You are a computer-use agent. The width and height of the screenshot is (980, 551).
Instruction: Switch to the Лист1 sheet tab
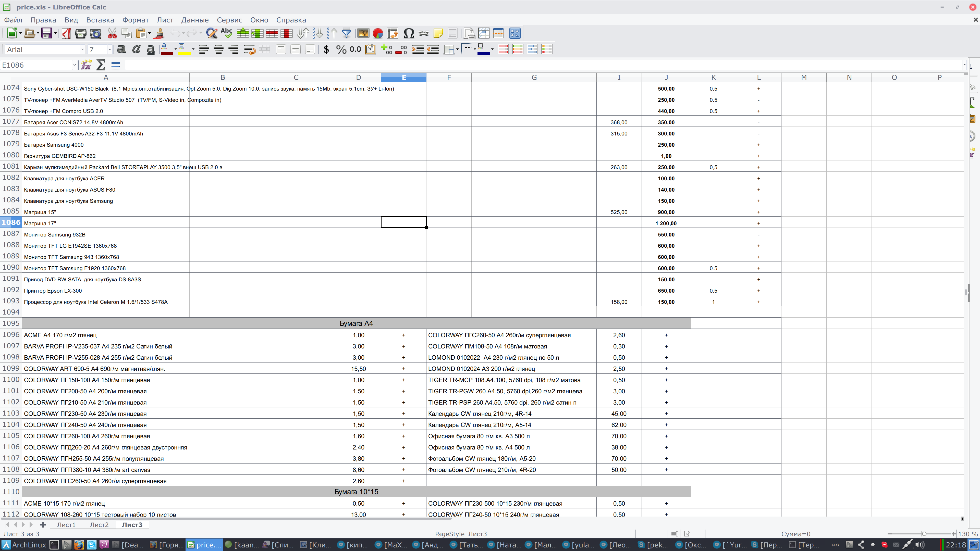[x=66, y=525]
